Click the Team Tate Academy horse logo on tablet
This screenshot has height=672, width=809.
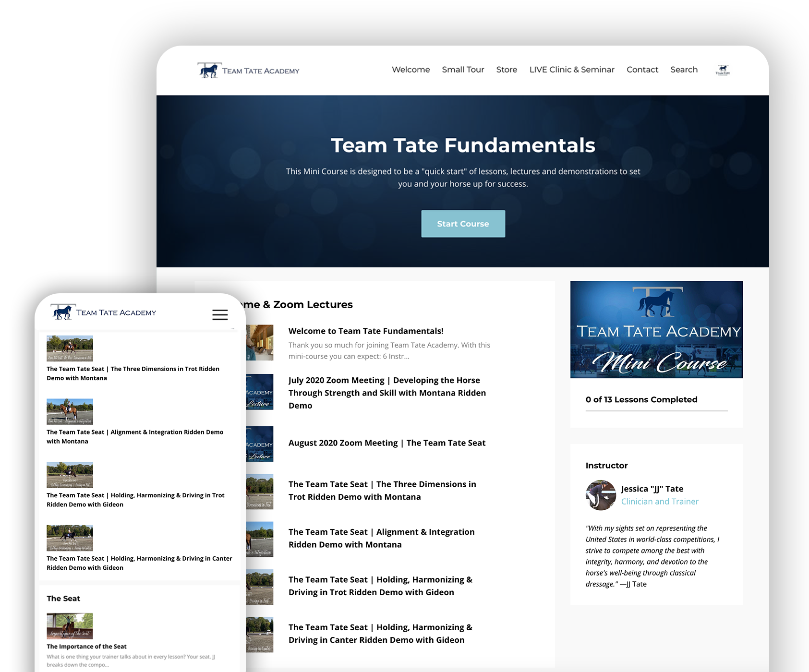point(248,71)
